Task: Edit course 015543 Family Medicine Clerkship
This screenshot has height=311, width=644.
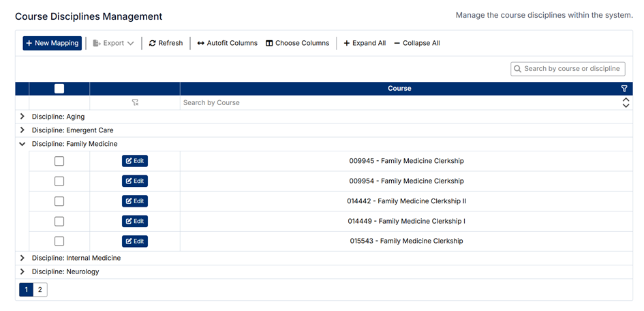Action: (135, 241)
